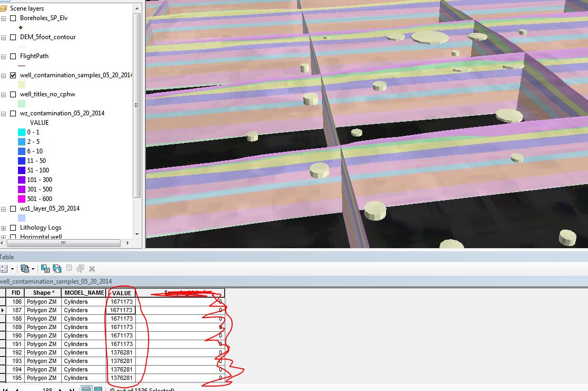Open the Related Tables icon
588x391 pixels.
pos(25,269)
